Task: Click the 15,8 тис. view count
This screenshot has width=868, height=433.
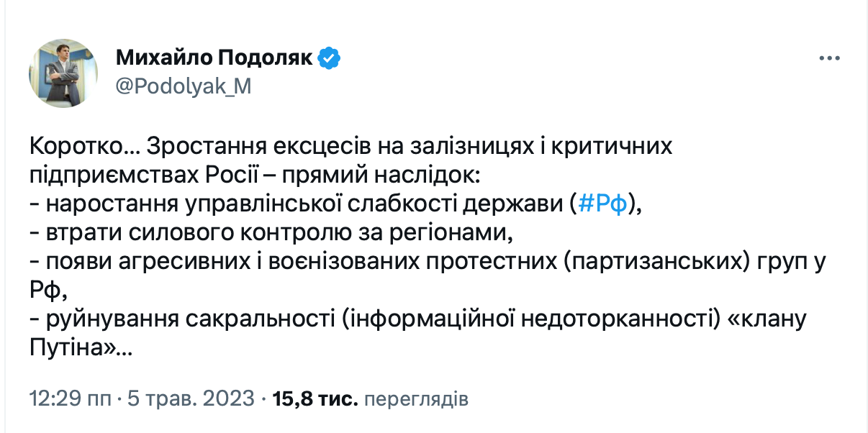Action: pyautogui.click(x=315, y=398)
